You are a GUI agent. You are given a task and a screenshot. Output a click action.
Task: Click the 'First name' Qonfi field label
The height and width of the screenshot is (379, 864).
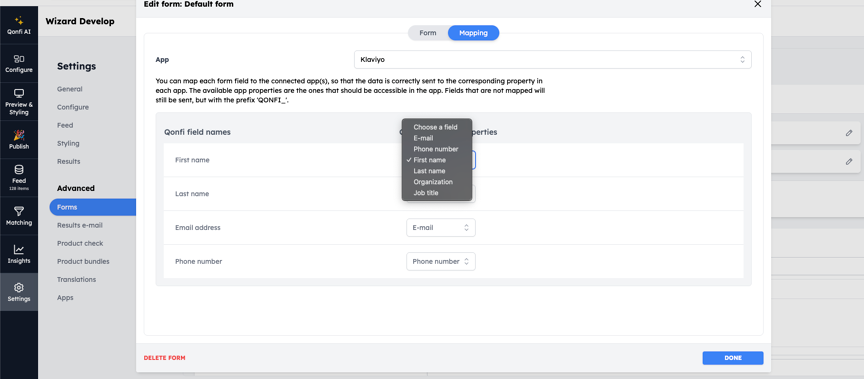point(192,160)
